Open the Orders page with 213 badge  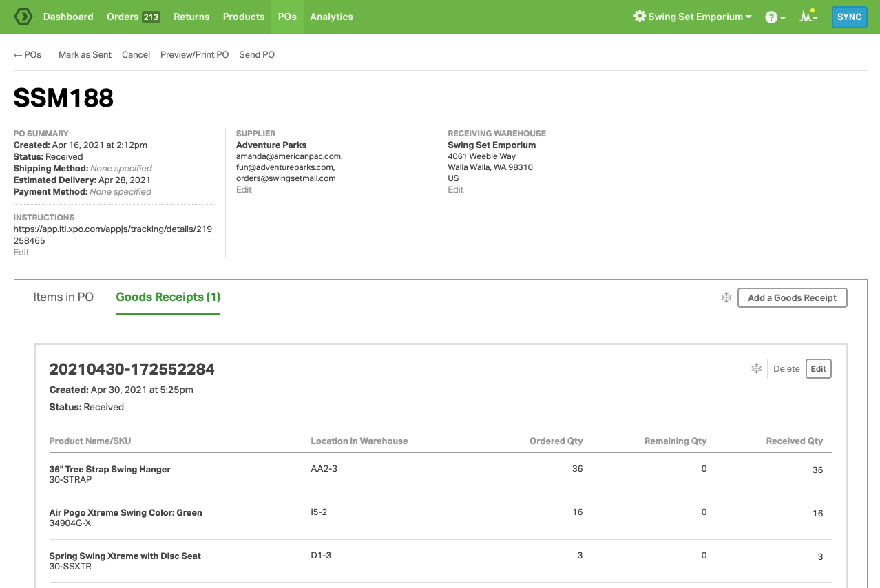click(x=133, y=17)
